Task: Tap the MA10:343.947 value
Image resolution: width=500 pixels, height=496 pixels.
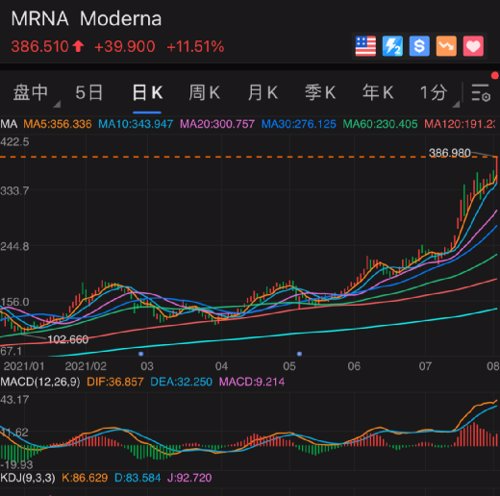Action: click(136, 124)
